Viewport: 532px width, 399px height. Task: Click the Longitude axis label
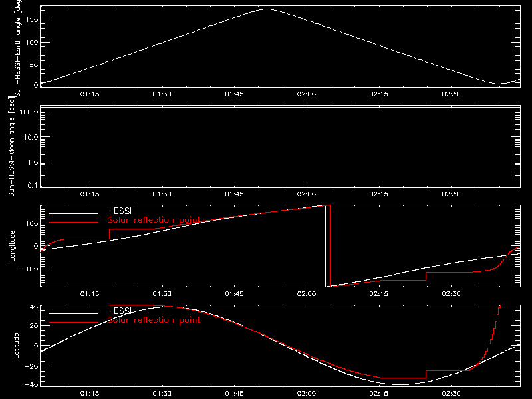tap(12, 246)
